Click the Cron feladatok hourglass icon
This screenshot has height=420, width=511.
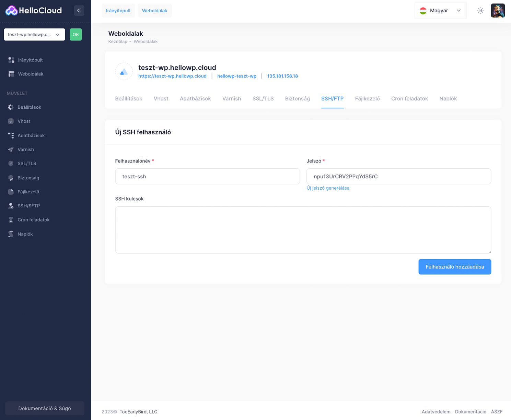[x=11, y=220]
